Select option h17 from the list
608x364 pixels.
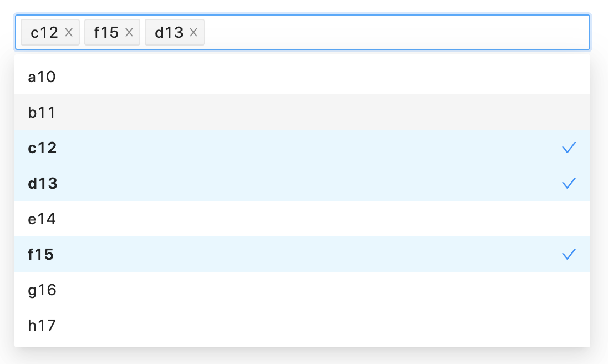click(x=277, y=325)
